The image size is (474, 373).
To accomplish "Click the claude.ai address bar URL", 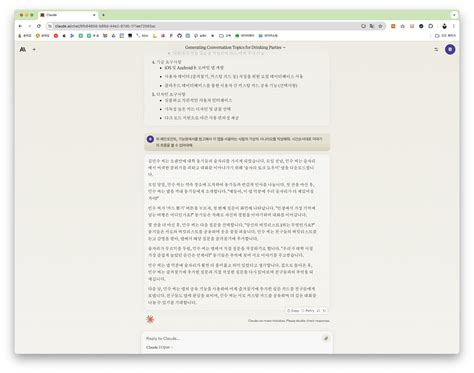I will pos(105,26).
